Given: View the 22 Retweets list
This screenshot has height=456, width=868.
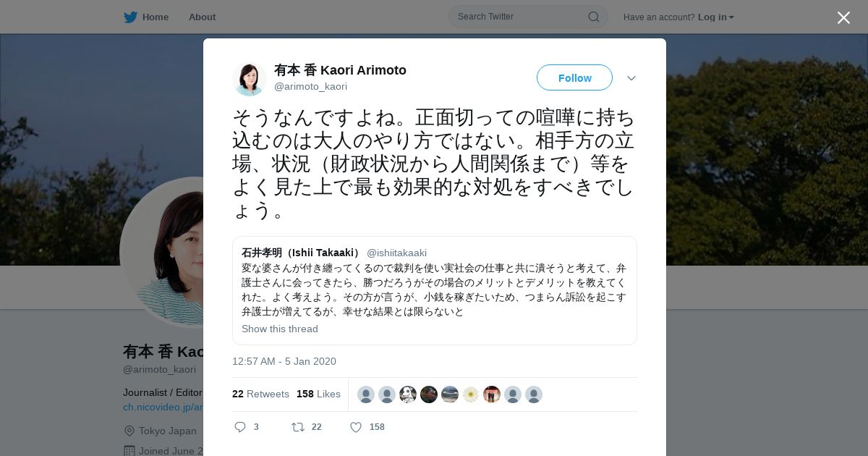Looking at the screenshot, I should [x=260, y=394].
